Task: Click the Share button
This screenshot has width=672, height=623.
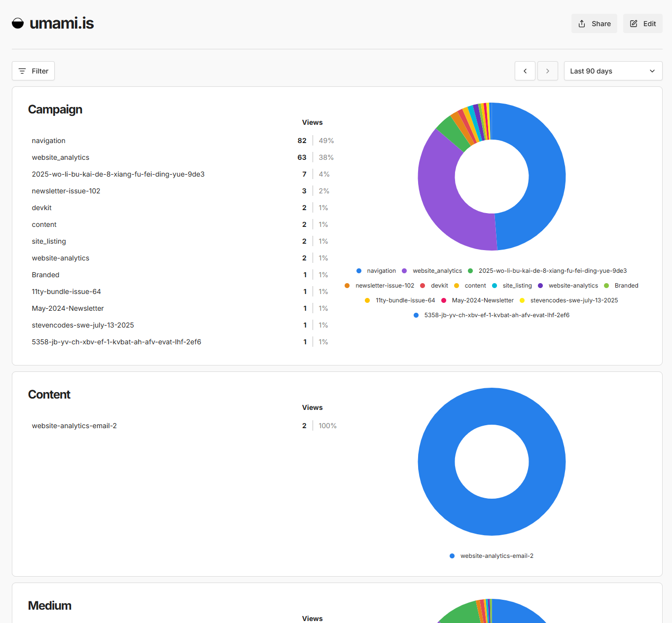Action: pyautogui.click(x=594, y=24)
